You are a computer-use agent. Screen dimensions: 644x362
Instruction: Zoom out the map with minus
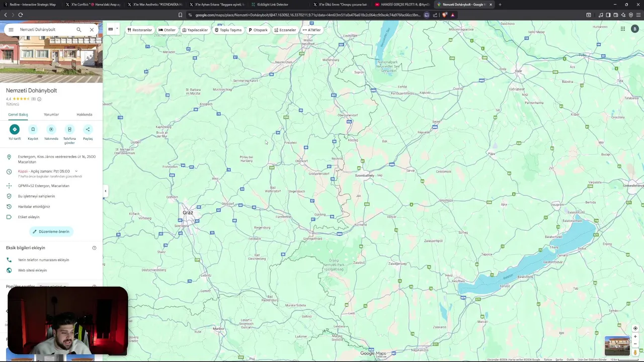pyautogui.click(x=635, y=344)
